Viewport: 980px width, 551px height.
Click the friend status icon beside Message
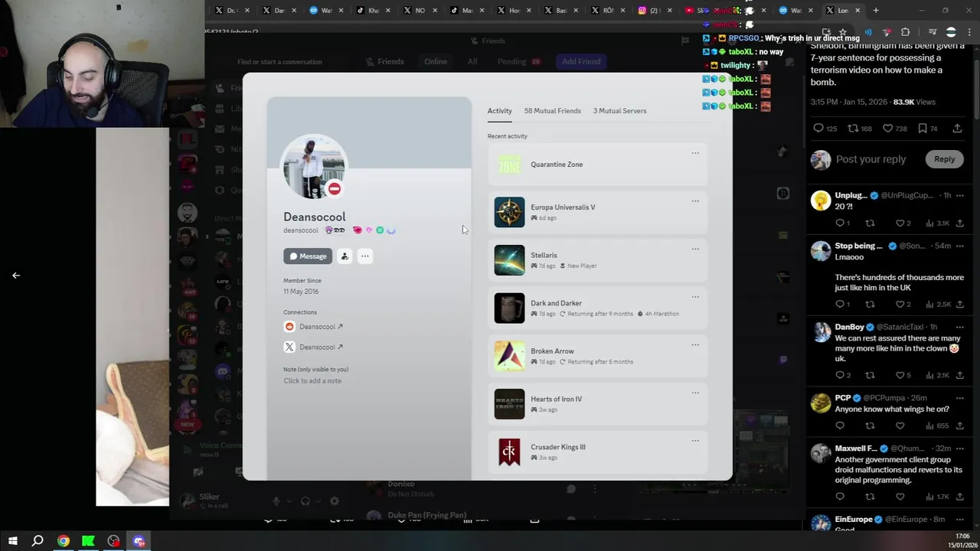(x=345, y=256)
